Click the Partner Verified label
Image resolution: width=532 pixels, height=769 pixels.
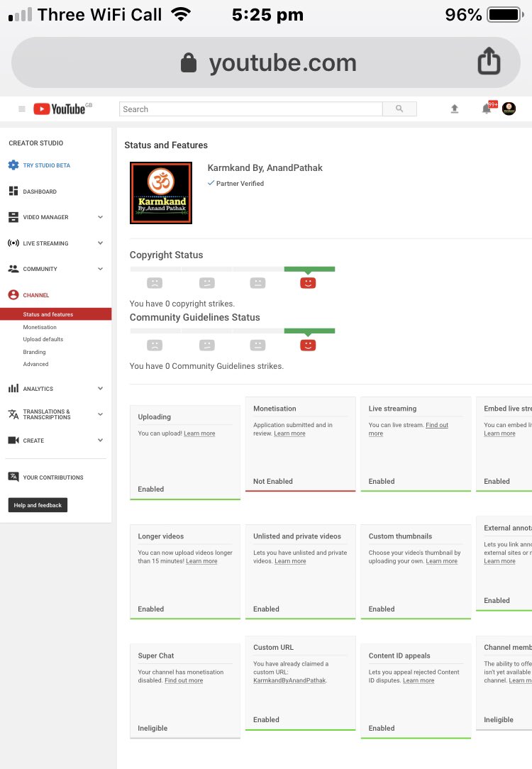click(235, 184)
